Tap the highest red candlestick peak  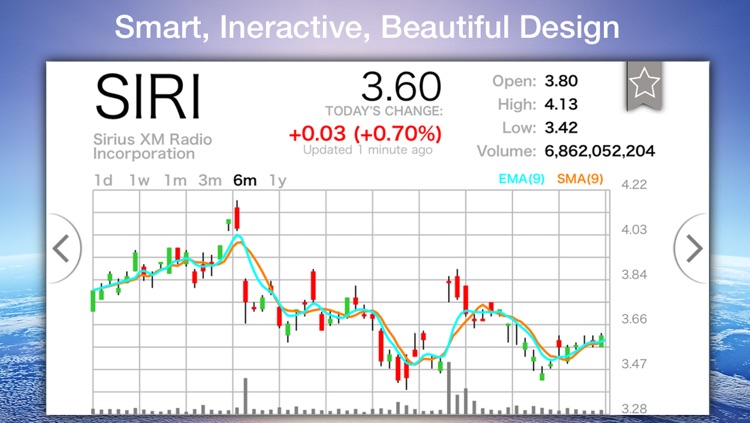click(x=237, y=216)
